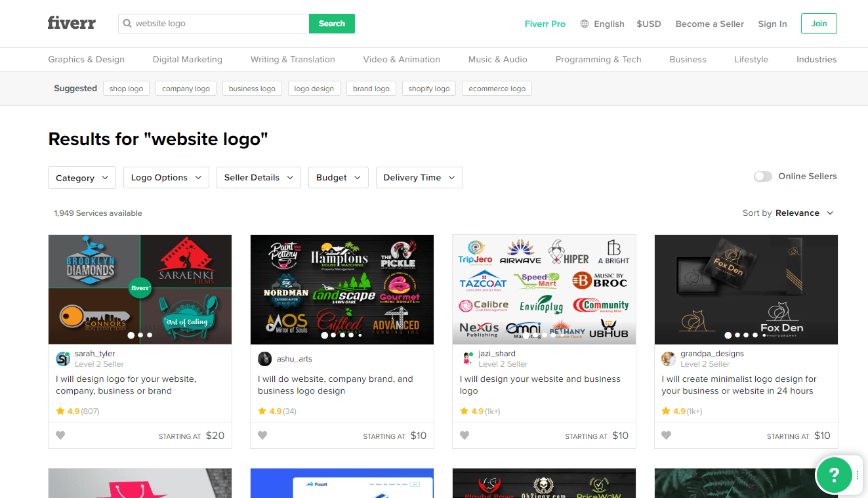This screenshot has width=868, height=498.
Task: Open the Writing & Translation category
Action: pos(293,59)
